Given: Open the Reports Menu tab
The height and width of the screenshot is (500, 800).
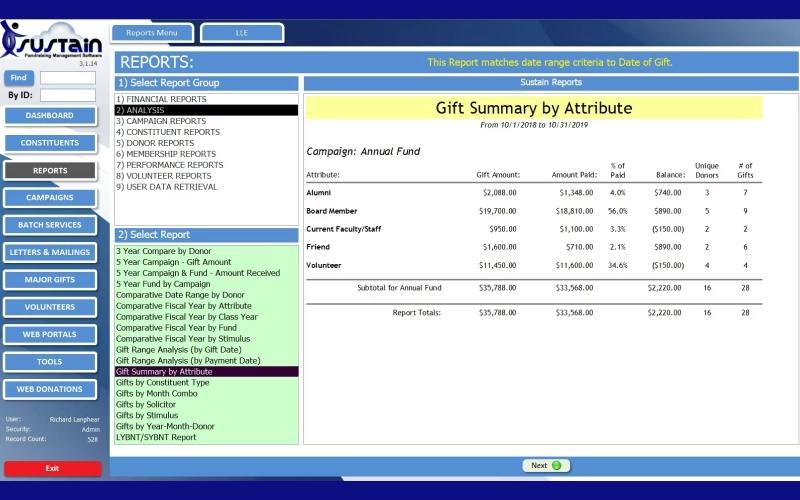Looking at the screenshot, I should coord(152,33).
